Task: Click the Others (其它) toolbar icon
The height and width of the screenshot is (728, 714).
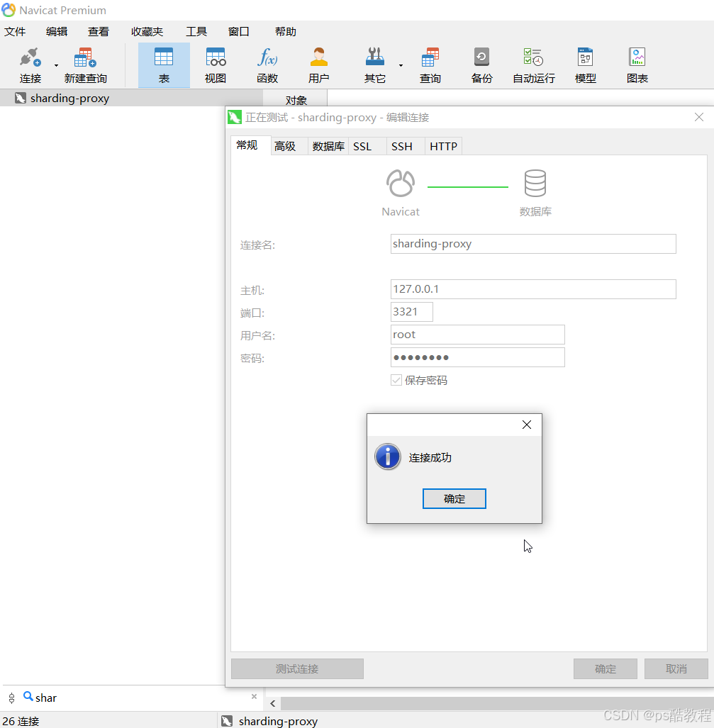Action: pos(375,65)
